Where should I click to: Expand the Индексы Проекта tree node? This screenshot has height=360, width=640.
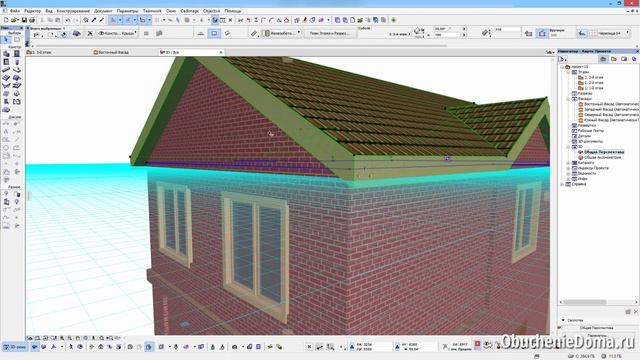pos(568,168)
